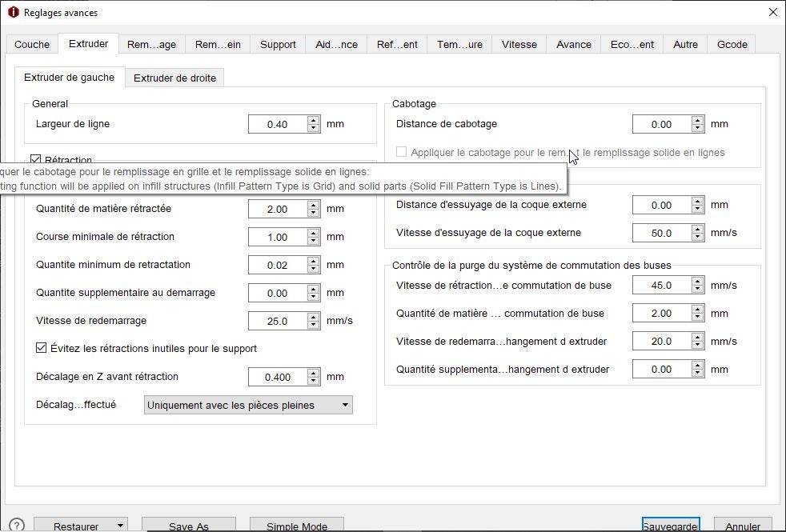Increase Vitesse de redemarrage changement d extruder value
Viewport: 786px width, 532px height.
click(698, 337)
